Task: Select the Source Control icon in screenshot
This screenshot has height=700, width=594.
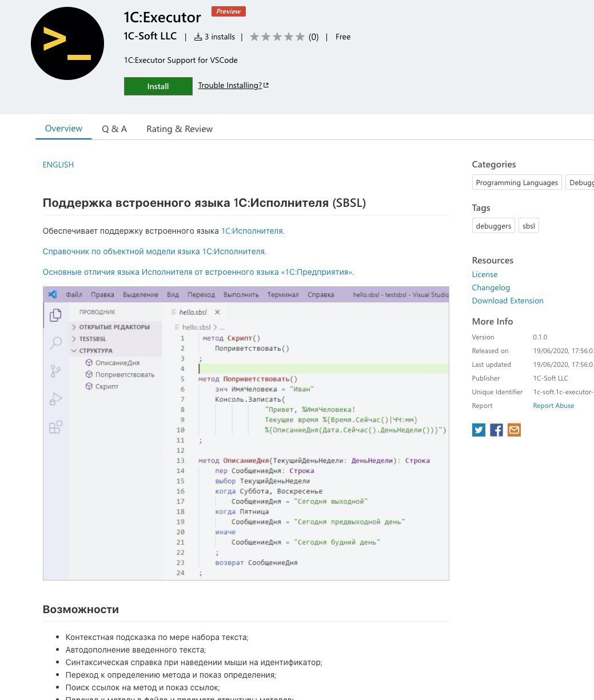Action: click(x=55, y=371)
